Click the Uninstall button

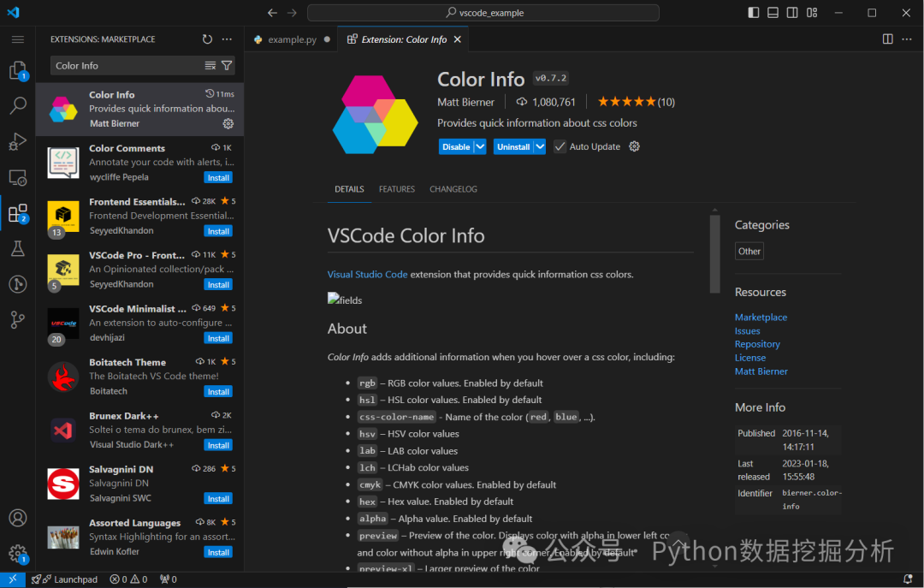pyautogui.click(x=513, y=146)
